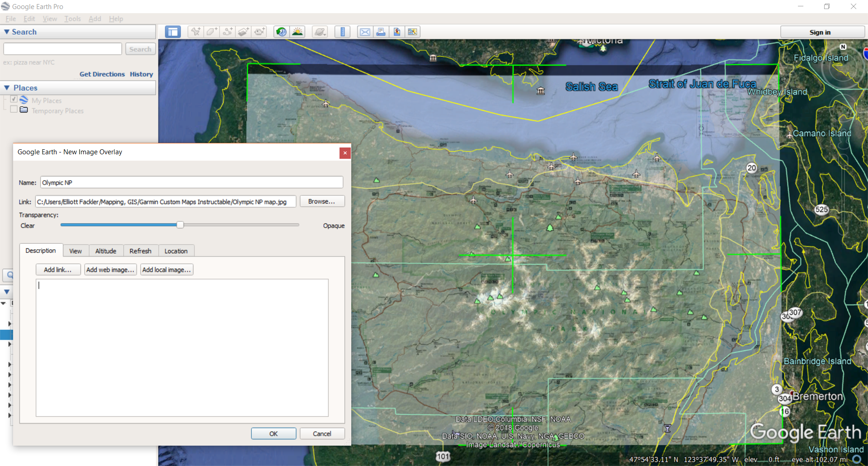868x466 pixels.
Task: Collapse the Places panel
Action: [7, 88]
